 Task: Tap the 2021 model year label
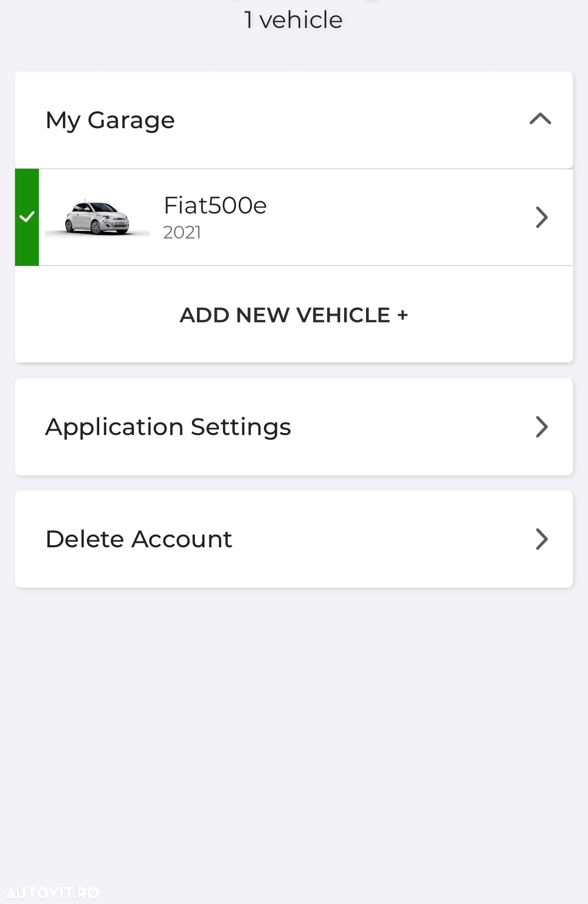pyautogui.click(x=182, y=232)
